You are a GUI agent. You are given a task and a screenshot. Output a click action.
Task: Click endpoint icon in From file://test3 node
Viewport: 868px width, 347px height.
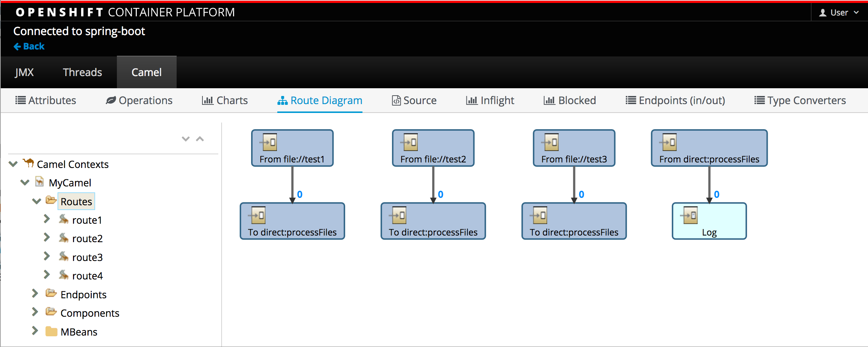point(550,142)
